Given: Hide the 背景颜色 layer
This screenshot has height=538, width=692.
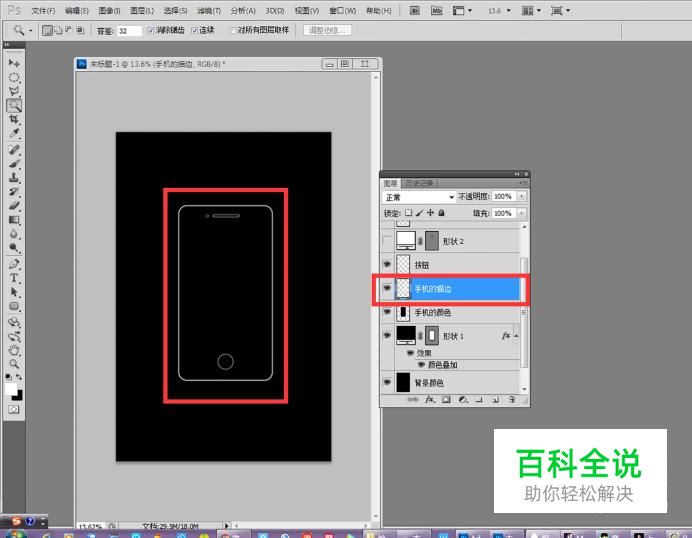Looking at the screenshot, I should (x=387, y=382).
